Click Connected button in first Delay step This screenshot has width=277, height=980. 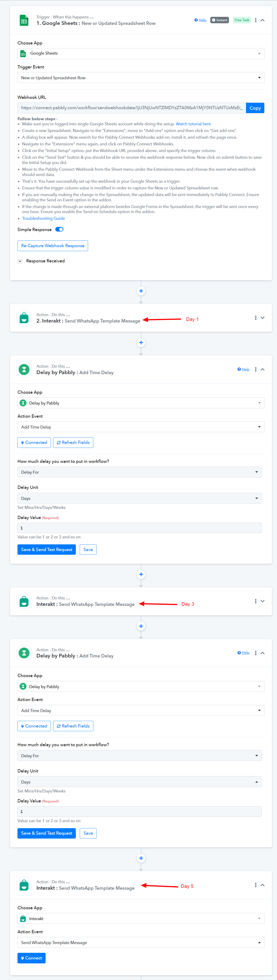coord(34,443)
